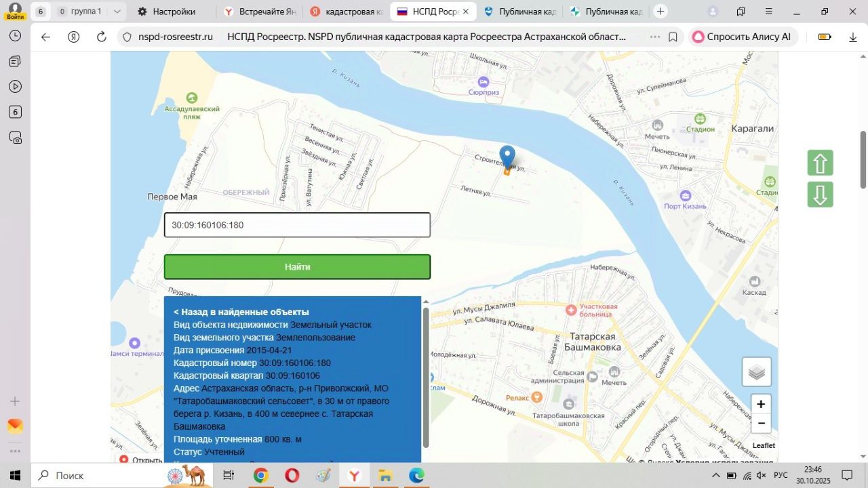Switch to the Настройки tab

(x=174, y=12)
